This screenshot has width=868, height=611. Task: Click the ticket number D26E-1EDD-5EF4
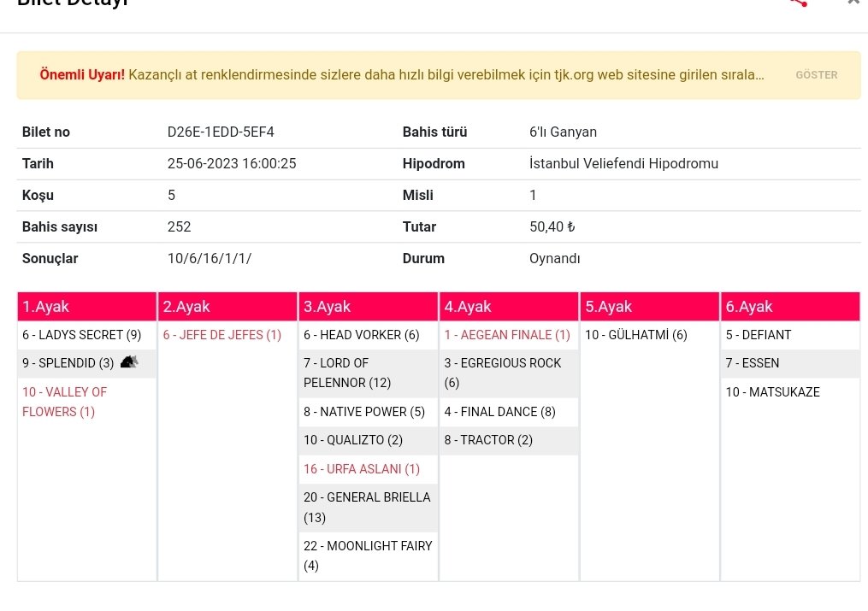pos(221,132)
